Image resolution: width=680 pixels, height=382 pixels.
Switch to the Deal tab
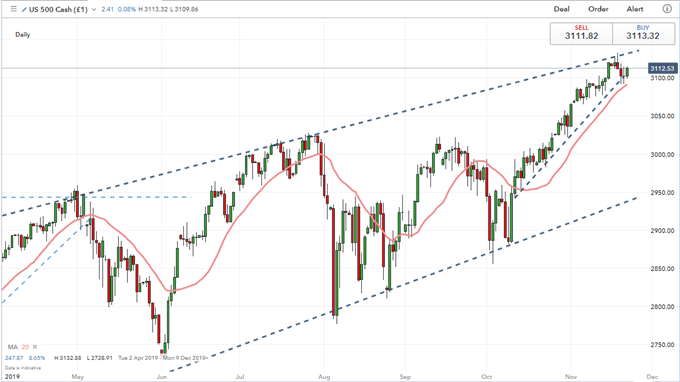562,9
